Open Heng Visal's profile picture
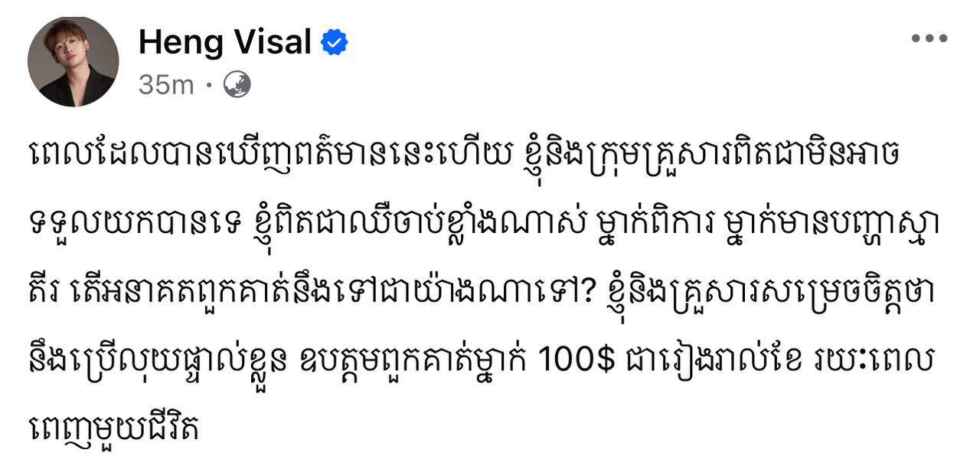This screenshot has width=980, height=466. coord(73,61)
